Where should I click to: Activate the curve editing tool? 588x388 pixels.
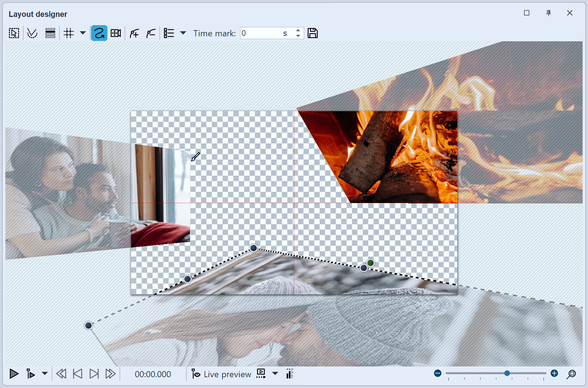point(32,33)
